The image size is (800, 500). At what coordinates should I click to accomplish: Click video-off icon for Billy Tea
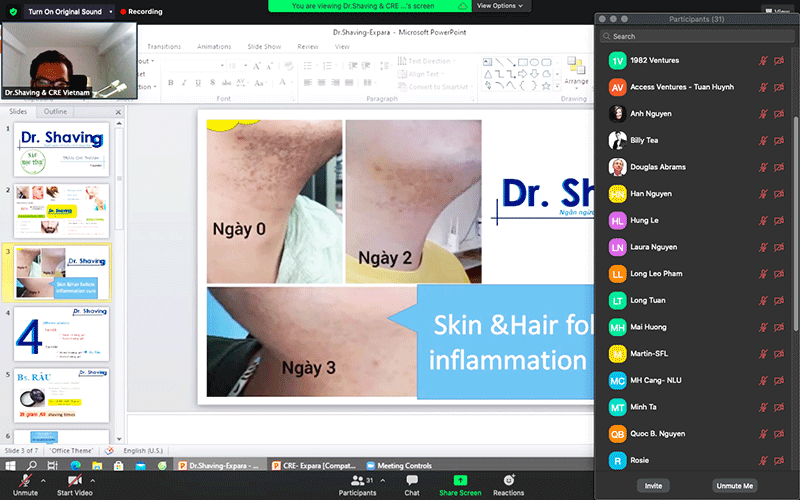[x=779, y=140]
